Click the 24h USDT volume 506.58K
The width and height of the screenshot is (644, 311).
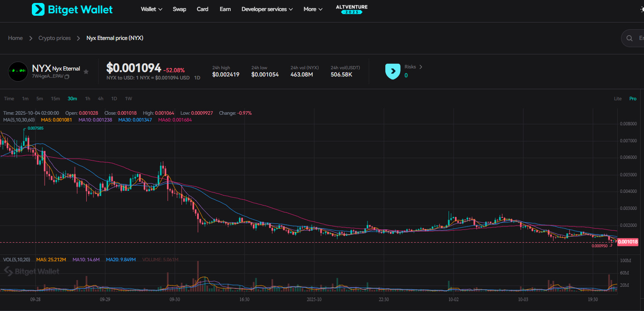click(x=342, y=75)
